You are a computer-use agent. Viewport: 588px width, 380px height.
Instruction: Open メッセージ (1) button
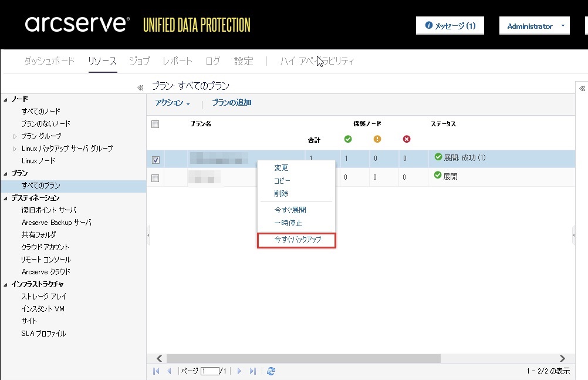pyautogui.click(x=450, y=25)
